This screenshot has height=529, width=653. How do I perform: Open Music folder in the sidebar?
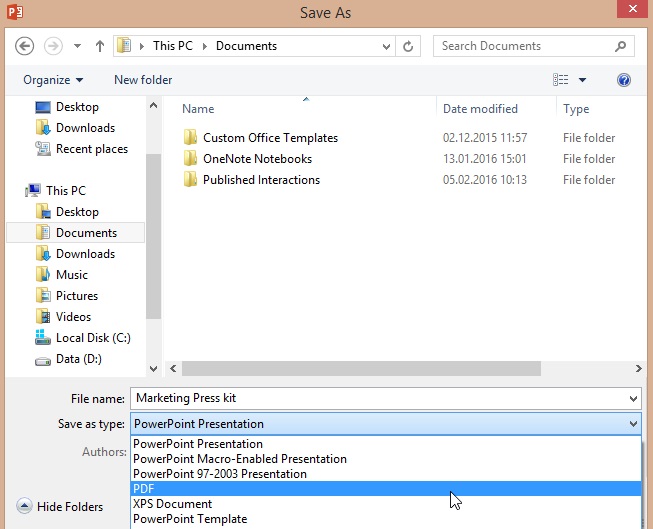click(62, 274)
